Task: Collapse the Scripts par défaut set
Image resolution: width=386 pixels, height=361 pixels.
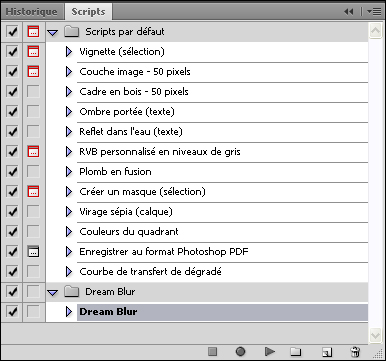Action: (x=53, y=32)
